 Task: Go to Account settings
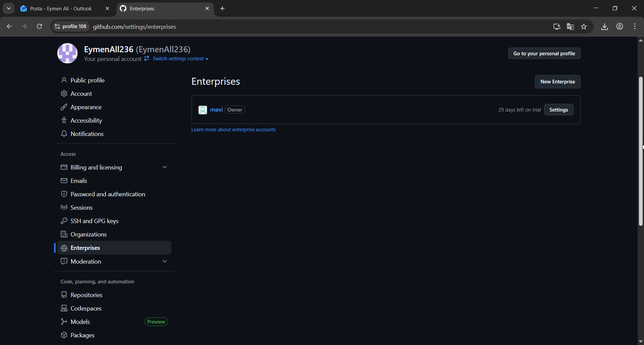pos(114,94)
